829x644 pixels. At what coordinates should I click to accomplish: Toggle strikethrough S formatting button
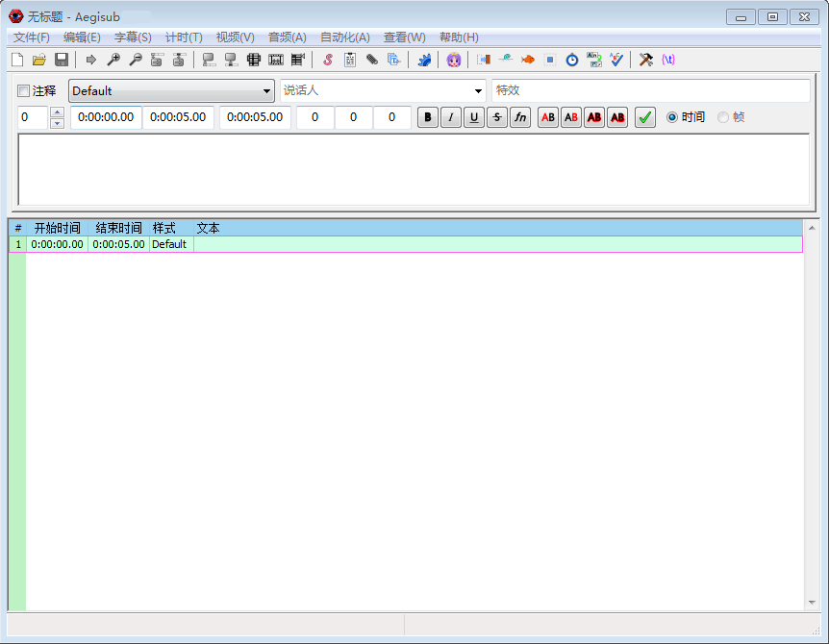497,117
